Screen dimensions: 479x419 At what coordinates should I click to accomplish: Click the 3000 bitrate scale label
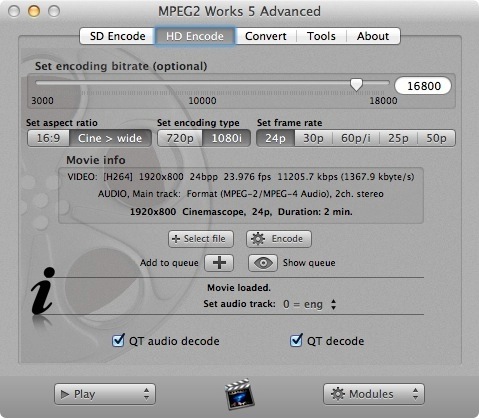click(x=42, y=101)
